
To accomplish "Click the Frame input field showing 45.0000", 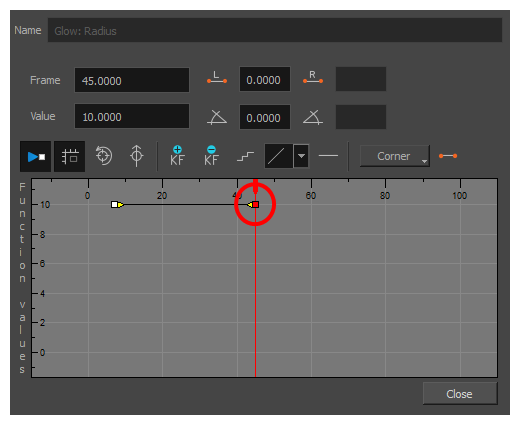I will tap(132, 80).
